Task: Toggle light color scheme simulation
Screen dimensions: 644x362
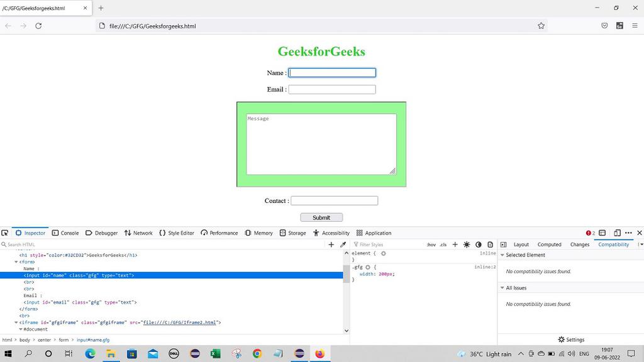Action: tap(467, 244)
